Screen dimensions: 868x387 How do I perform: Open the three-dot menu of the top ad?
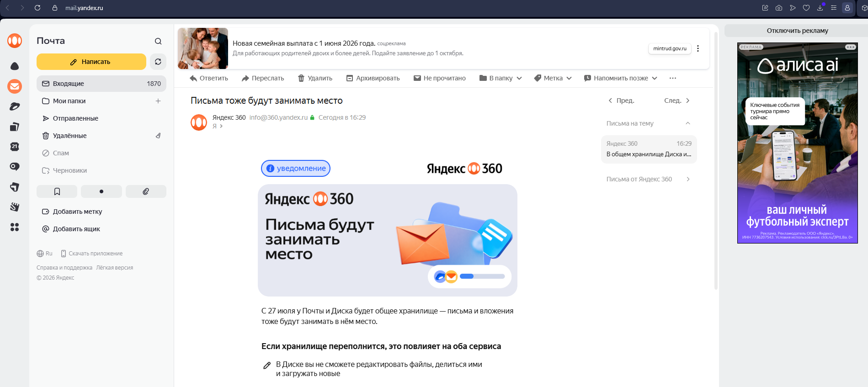[x=698, y=48]
